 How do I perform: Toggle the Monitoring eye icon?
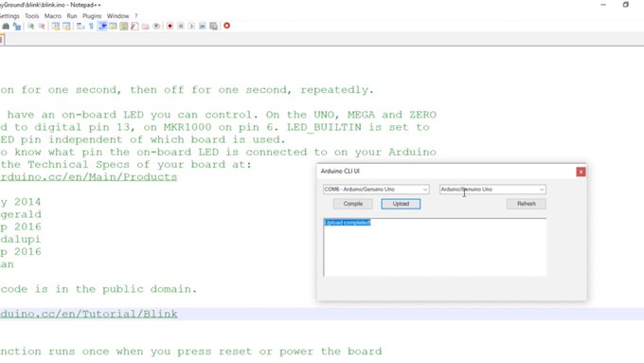(x=156, y=26)
